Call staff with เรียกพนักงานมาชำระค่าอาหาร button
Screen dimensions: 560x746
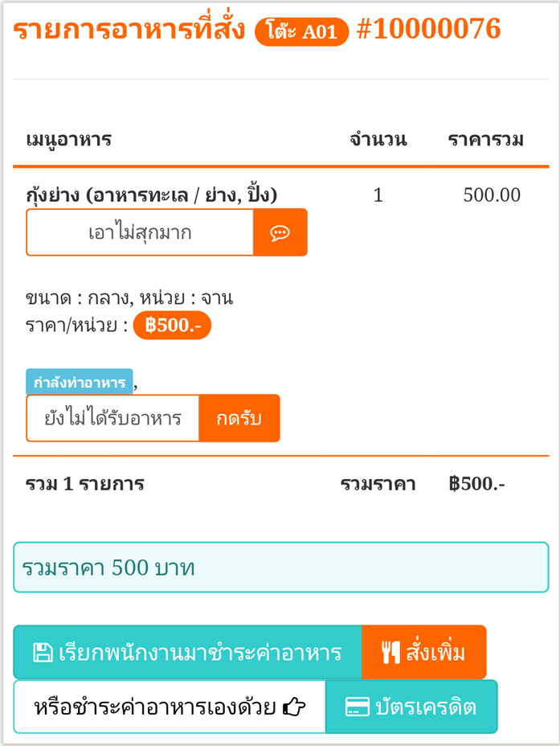[188, 652]
